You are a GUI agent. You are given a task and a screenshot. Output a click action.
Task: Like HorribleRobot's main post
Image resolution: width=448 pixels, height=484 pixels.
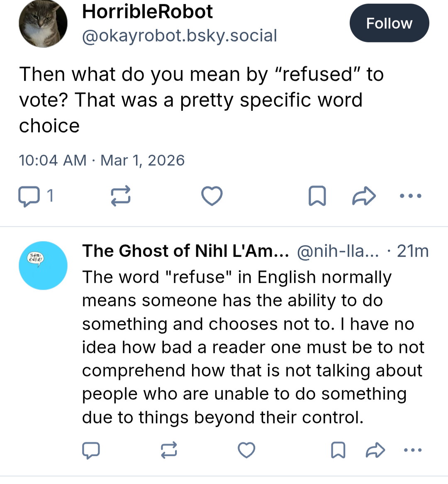[x=212, y=196]
